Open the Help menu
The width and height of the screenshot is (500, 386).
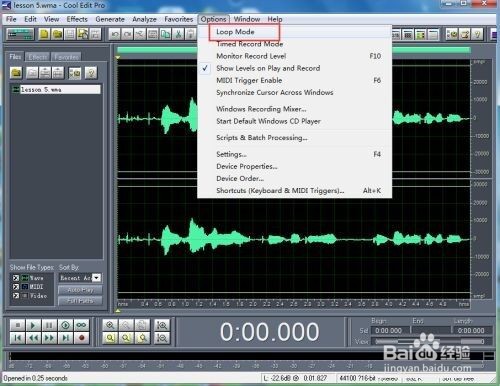coord(275,19)
